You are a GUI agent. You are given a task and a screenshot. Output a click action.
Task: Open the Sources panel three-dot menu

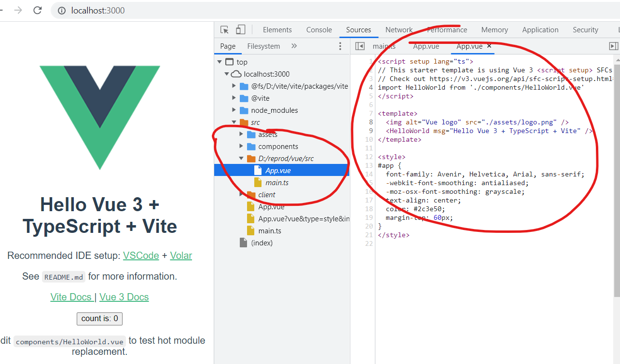coord(340,46)
